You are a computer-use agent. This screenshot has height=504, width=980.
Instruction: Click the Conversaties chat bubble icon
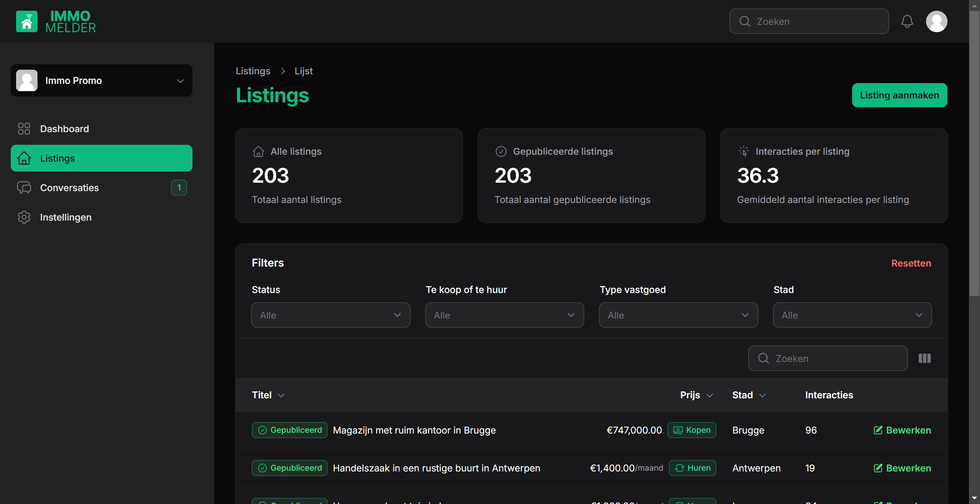click(24, 188)
